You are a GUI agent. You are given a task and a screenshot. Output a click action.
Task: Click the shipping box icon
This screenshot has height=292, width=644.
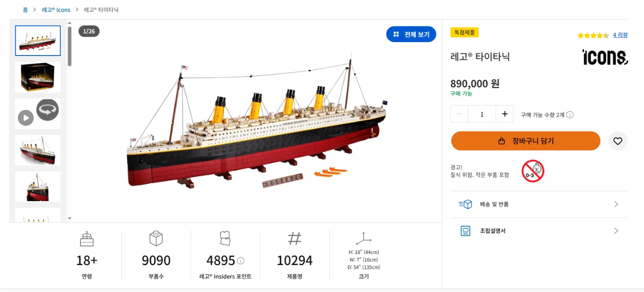[x=466, y=204]
